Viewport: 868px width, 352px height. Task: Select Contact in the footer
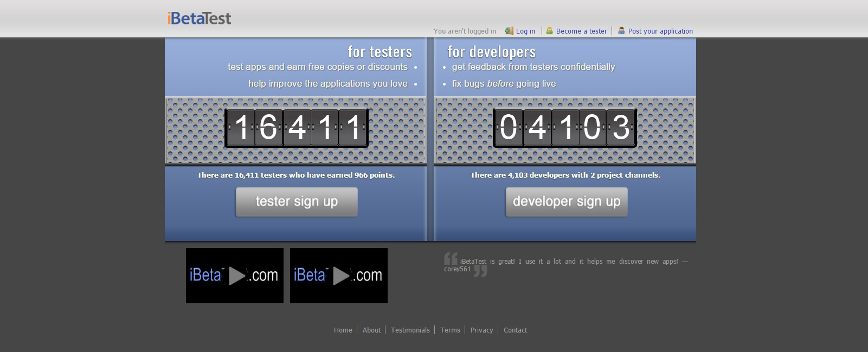tap(515, 330)
